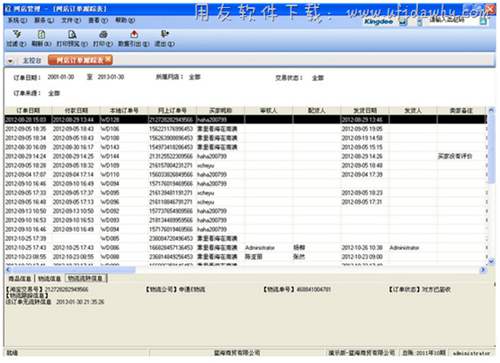
Task: Click the Exit (退出) toolbar icon
Action: [x=165, y=34]
